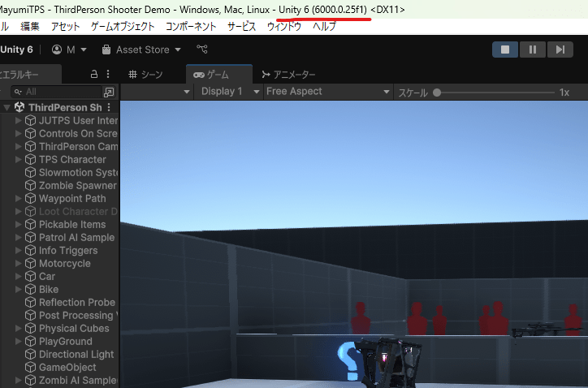
Task: Open the ゲームオブジェクト menu
Action: [123, 27]
